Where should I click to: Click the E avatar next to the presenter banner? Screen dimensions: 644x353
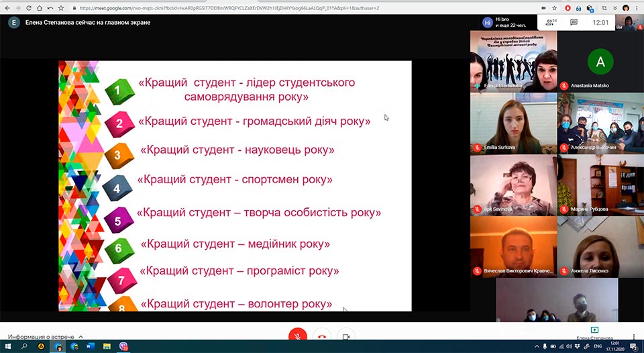coord(13,23)
